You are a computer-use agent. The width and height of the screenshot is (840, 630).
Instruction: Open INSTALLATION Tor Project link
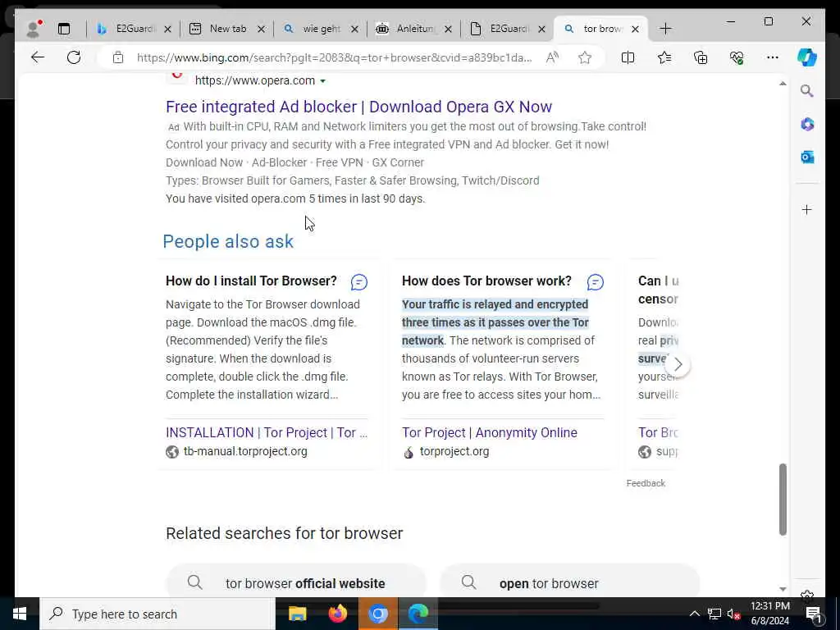[267, 432]
